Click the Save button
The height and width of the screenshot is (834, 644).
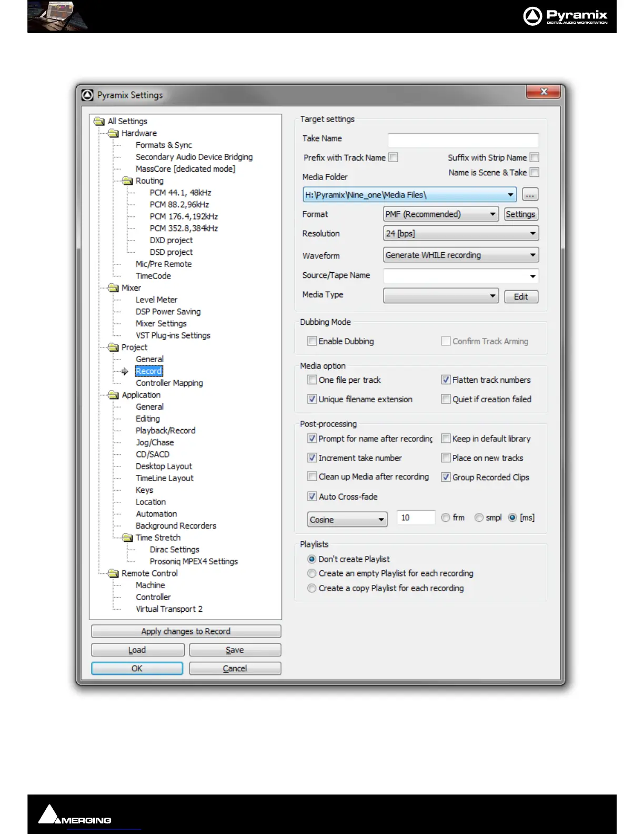[x=235, y=650]
